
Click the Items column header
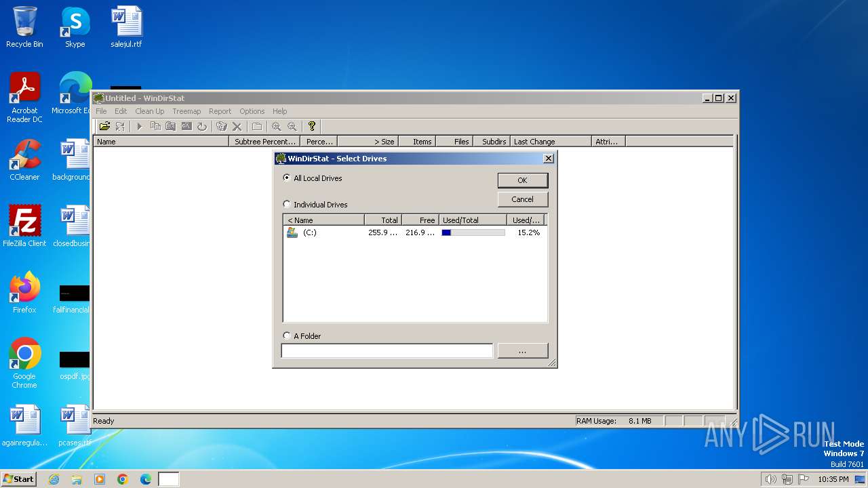tap(416, 142)
